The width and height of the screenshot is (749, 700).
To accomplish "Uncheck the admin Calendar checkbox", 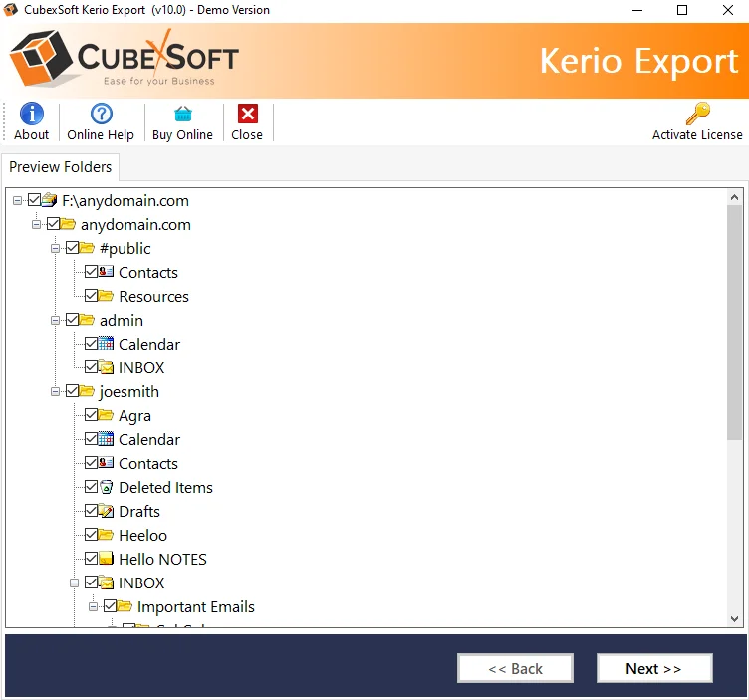I will (91, 343).
